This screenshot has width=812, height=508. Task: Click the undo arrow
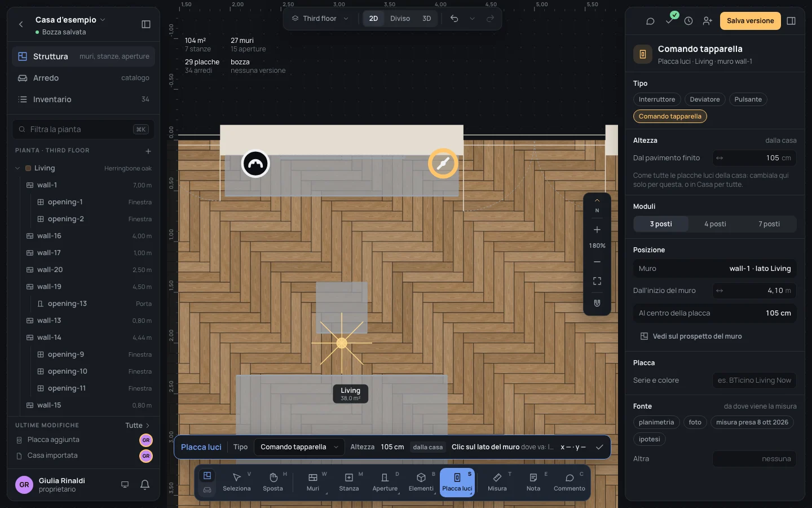[454, 19]
